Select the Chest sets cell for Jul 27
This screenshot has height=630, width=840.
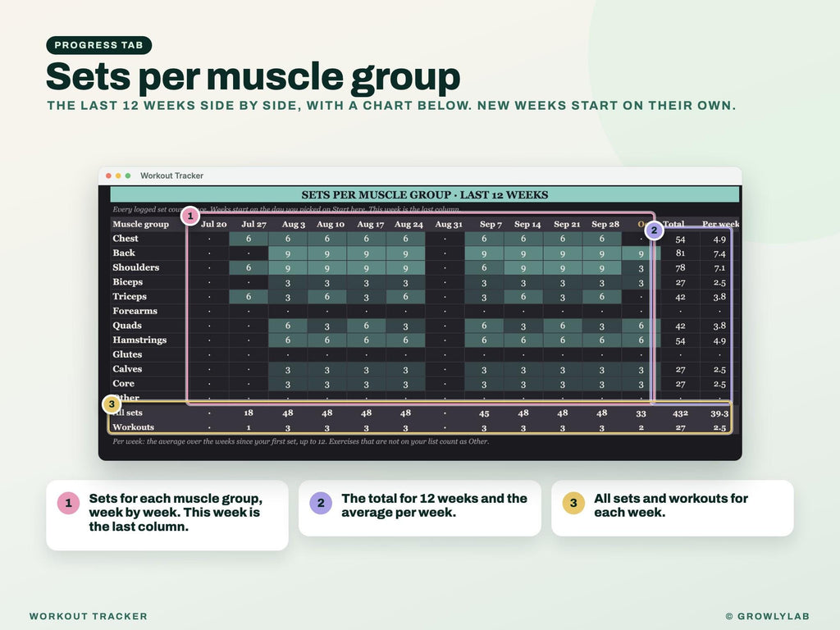pyautogui.click(x=249, y=239)
